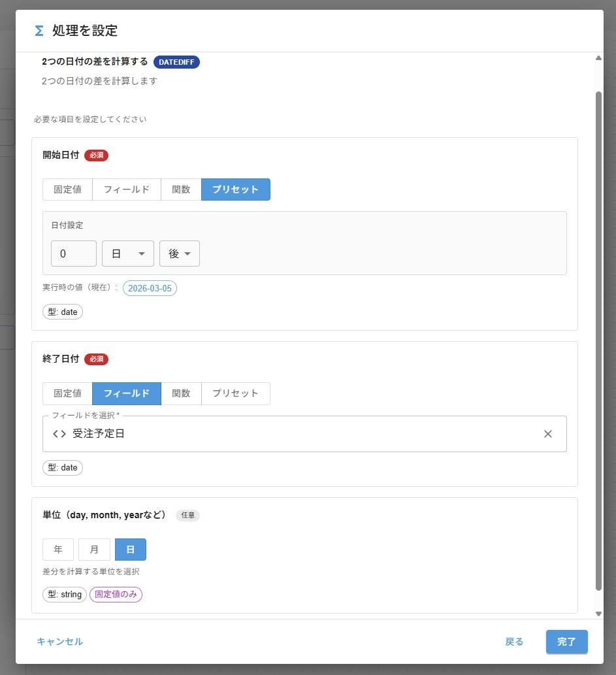Click the Σ sigma icon in the dialog header
Image resolution: width=616 pixels, height=675 pixels.
39,30
